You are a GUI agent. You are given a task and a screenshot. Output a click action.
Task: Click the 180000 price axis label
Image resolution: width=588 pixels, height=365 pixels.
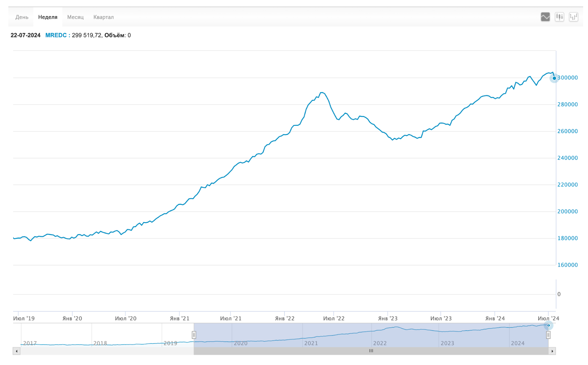tap(567, 238)
